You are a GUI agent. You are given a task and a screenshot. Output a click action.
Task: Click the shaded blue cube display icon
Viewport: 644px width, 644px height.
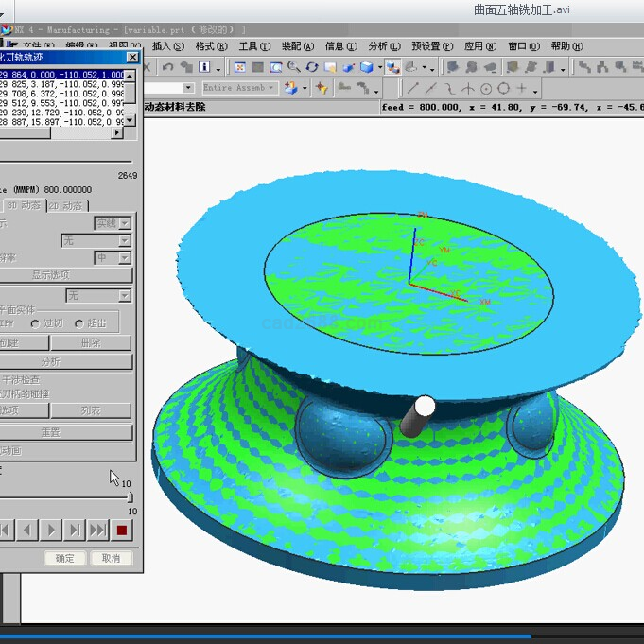coord(365,67)
